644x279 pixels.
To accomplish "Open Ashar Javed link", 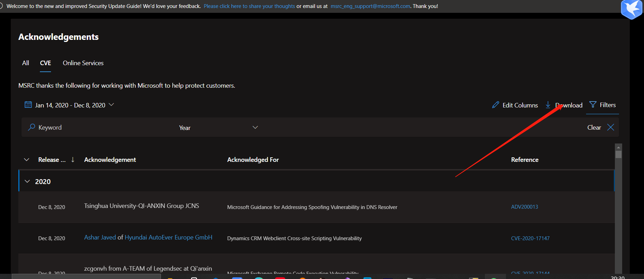I will [100, 237].
